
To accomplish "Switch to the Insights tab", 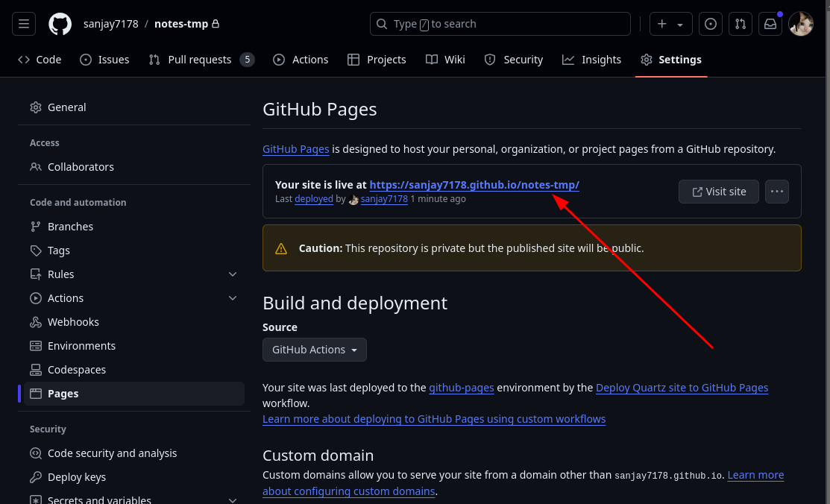I will point(592,60).
